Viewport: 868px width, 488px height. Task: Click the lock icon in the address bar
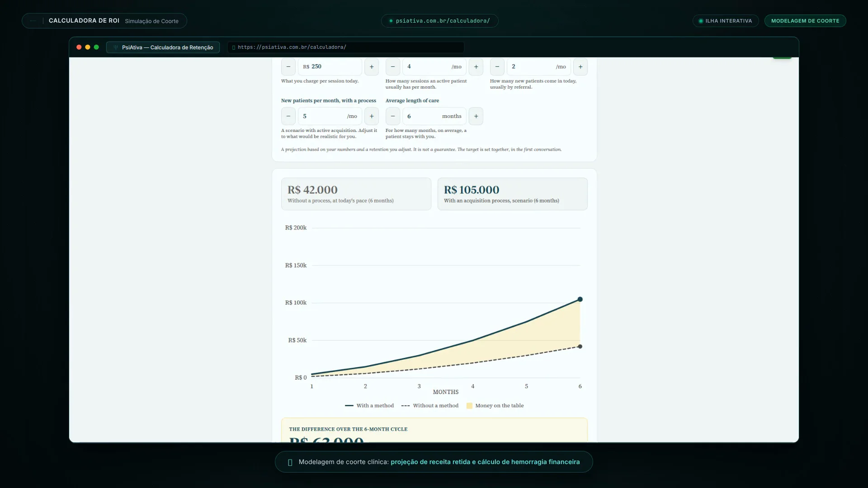point(234,47)
